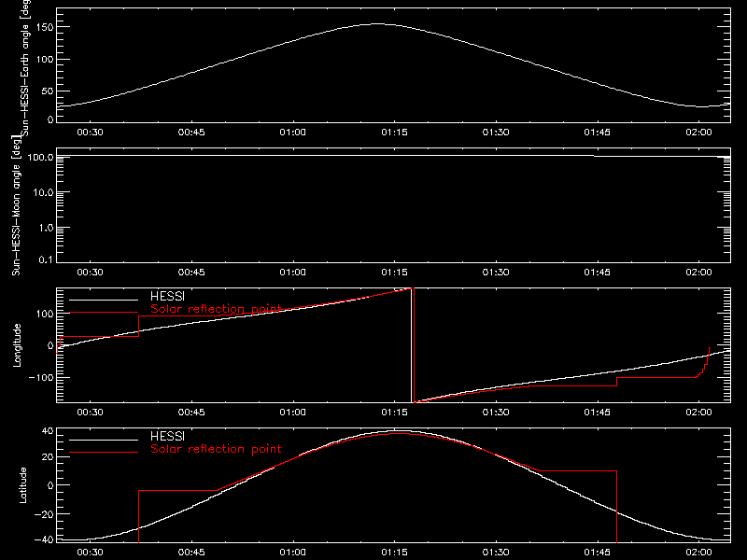Click 01:00 time label under Moon angle plot

[x=293, y=273]
